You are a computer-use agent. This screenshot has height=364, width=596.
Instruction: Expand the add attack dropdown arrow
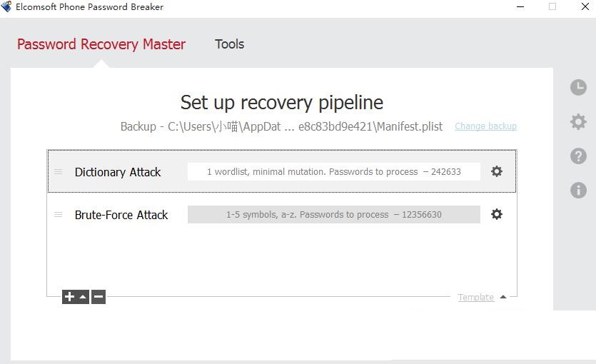click(x=83, y=297)
